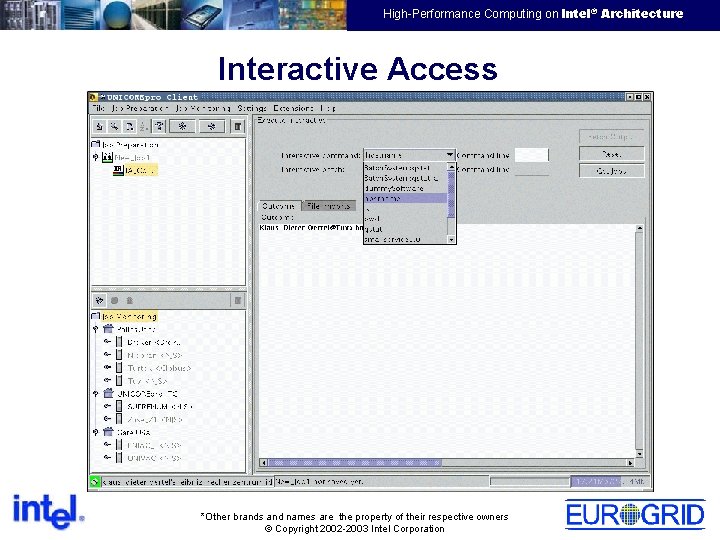Click the folder icon beside Job Monitoring root
The image size is (720, 540).
point(96,316)
